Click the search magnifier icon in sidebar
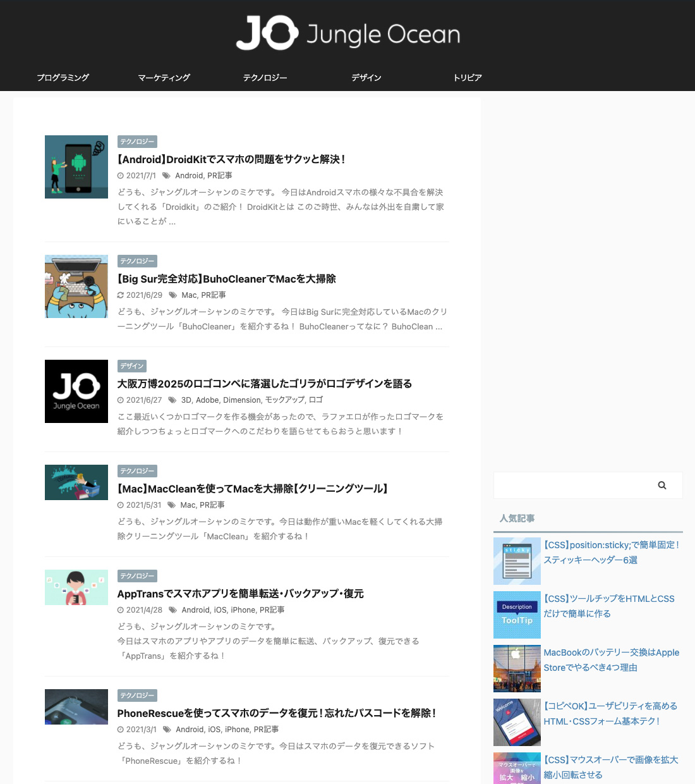 point(662,486)
